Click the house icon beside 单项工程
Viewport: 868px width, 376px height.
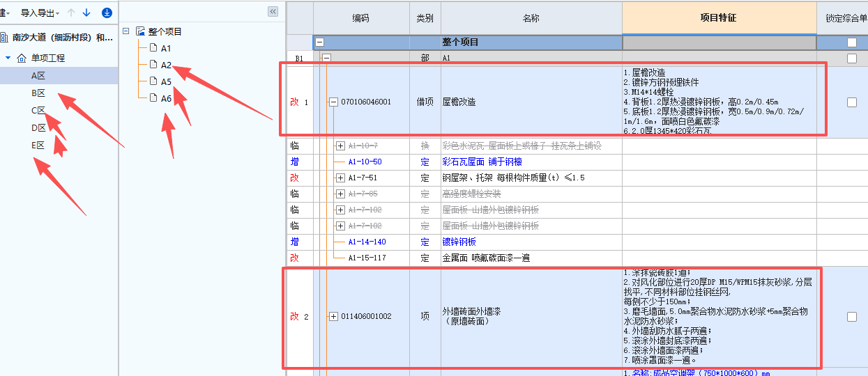click(x=21, y=58)
